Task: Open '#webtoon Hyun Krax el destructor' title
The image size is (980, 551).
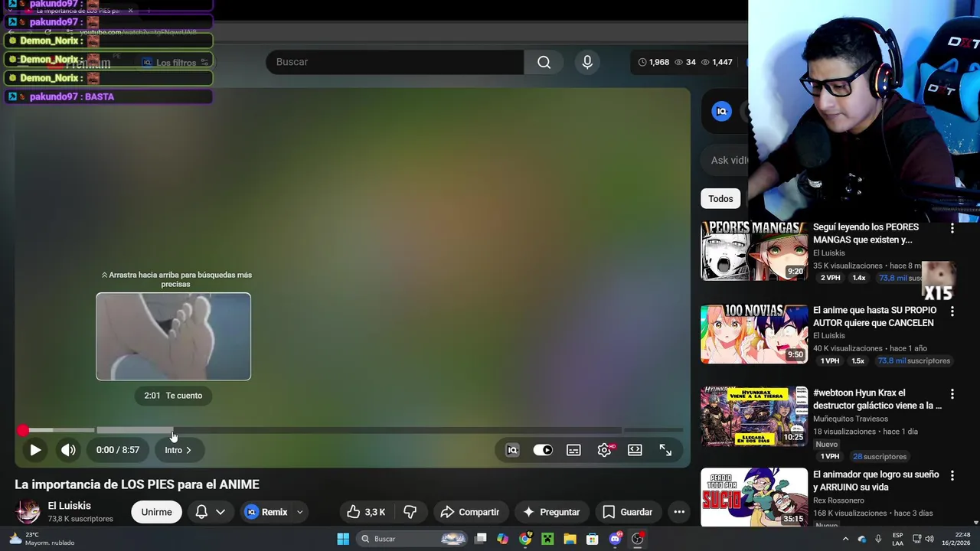Action: (877, 399)
